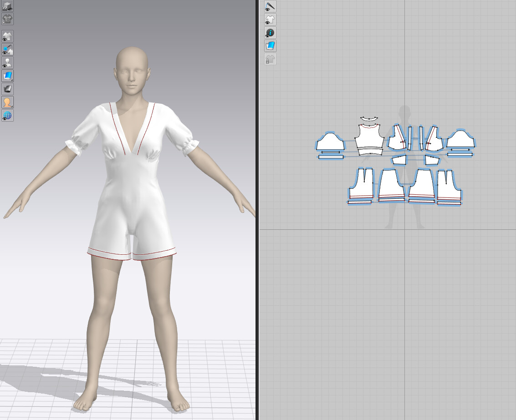Click the garment fit shirt icon with dot

pos(7,19)
